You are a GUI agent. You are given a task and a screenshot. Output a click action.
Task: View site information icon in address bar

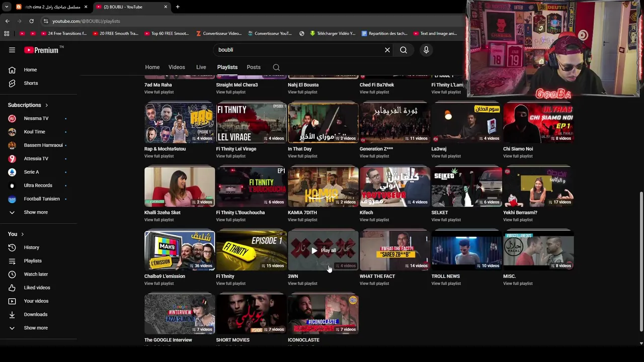(x=46, y=21)
